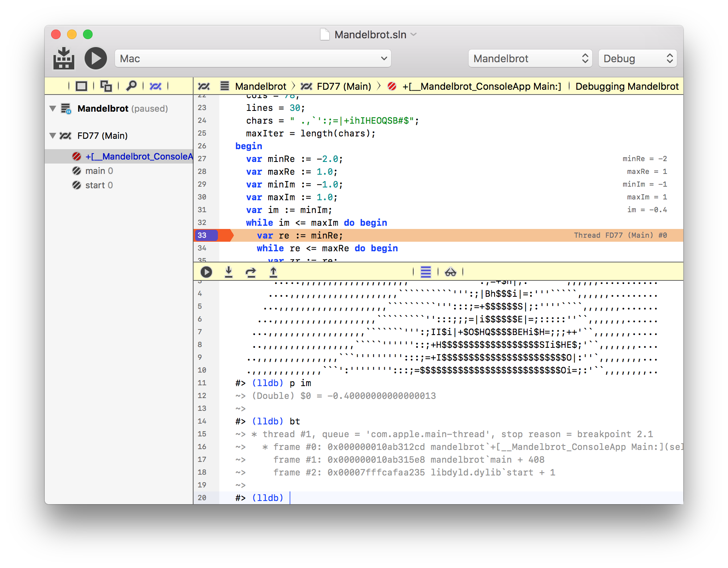The width and height of the screenshot is (728, 568).
Task: Click the red breakpoint icon in breadcrumb
Action: coord(392,86)
